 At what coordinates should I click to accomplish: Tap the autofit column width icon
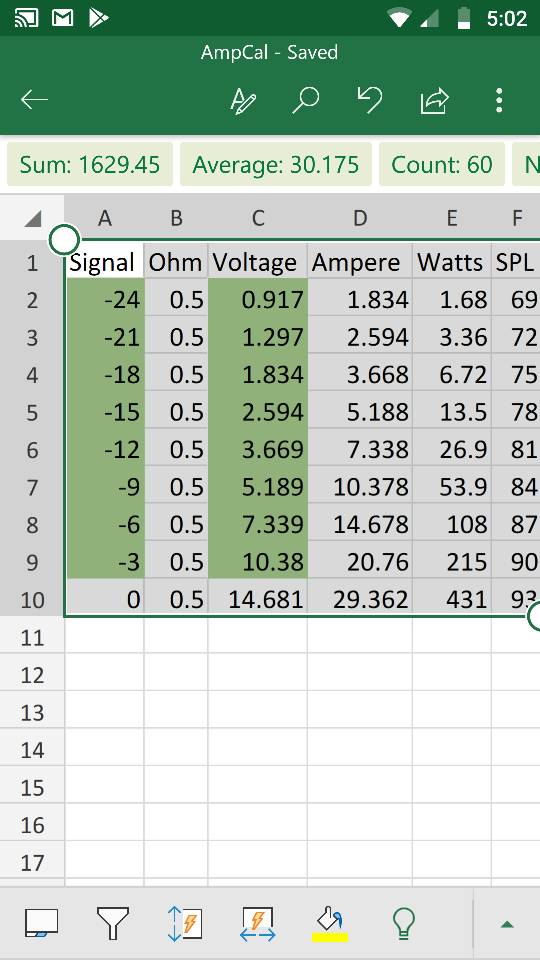pos(258,924)
